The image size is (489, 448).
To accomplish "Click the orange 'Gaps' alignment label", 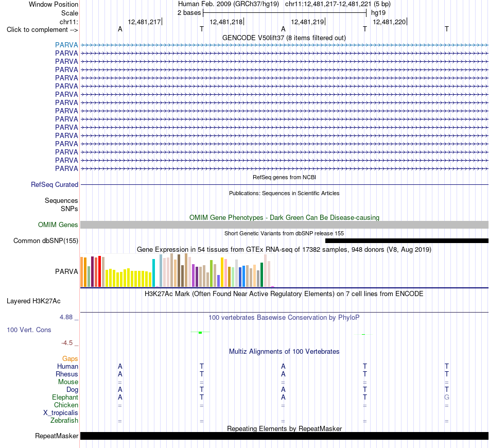I will point(70,359).
